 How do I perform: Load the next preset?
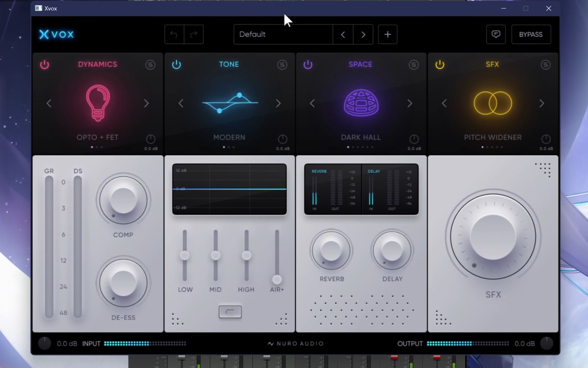363,34
